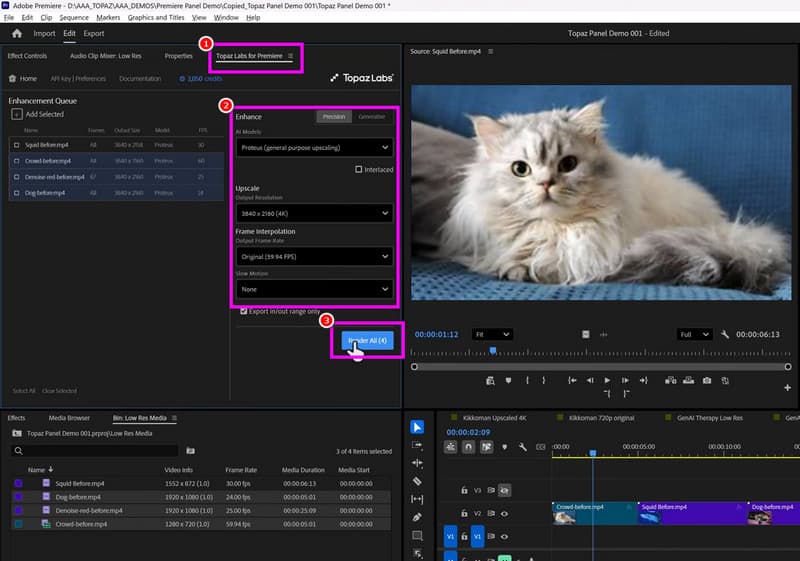The image size is (800, 561).
Task: Click Add Selected plus icon
Action: pyautogui.click(x=17, y=114)
